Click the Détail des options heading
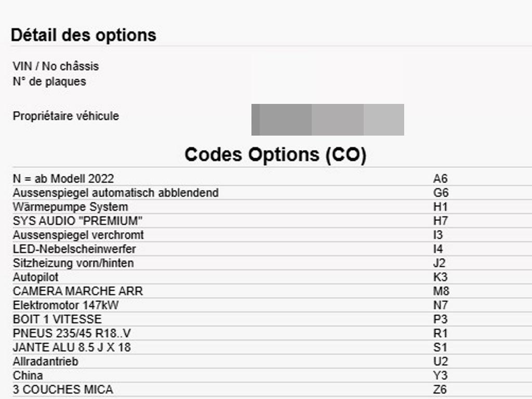The height and width of the screenshot is (399, 532). [x=84, y=35]
